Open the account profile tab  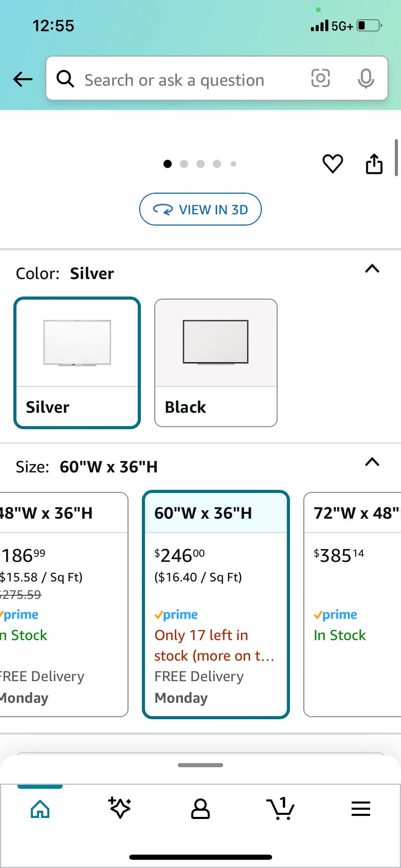pyautogui.click(x=200, y=808)
